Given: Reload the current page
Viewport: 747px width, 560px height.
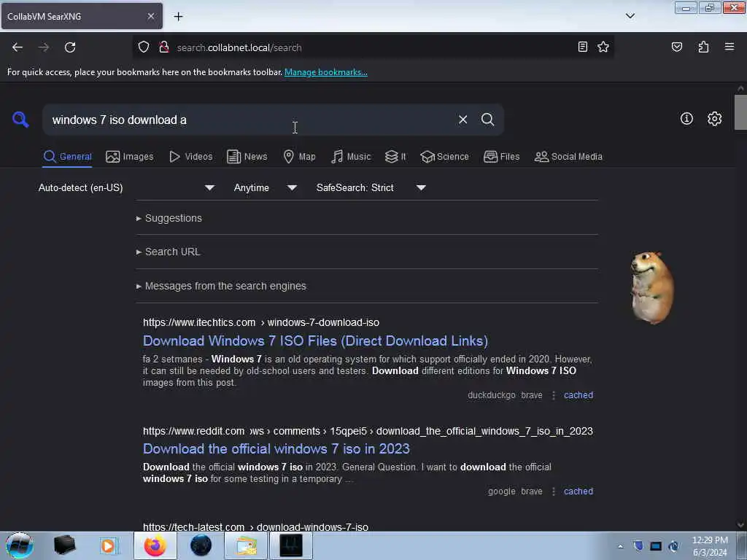Looking at the screenshot, I should (70, 47).
